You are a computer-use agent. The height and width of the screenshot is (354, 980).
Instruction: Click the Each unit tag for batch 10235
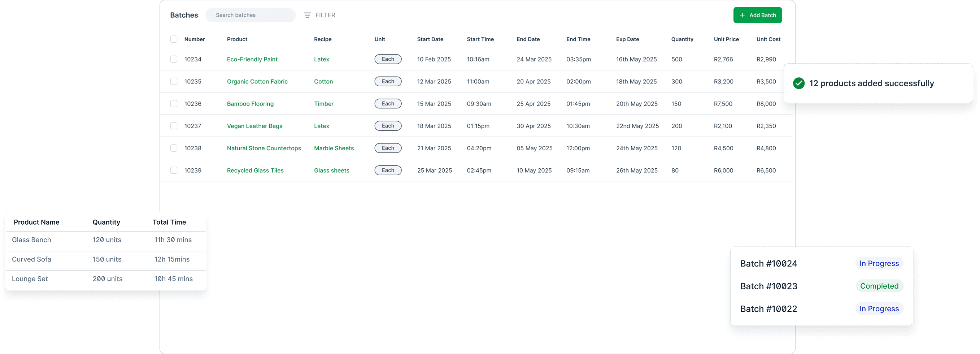(x=388, y=82)
